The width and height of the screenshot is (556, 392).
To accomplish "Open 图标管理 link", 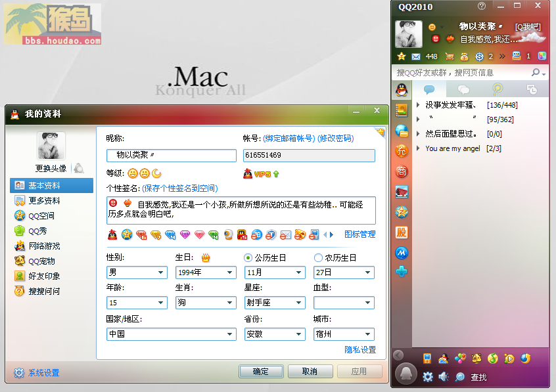I will click(360, 234).
